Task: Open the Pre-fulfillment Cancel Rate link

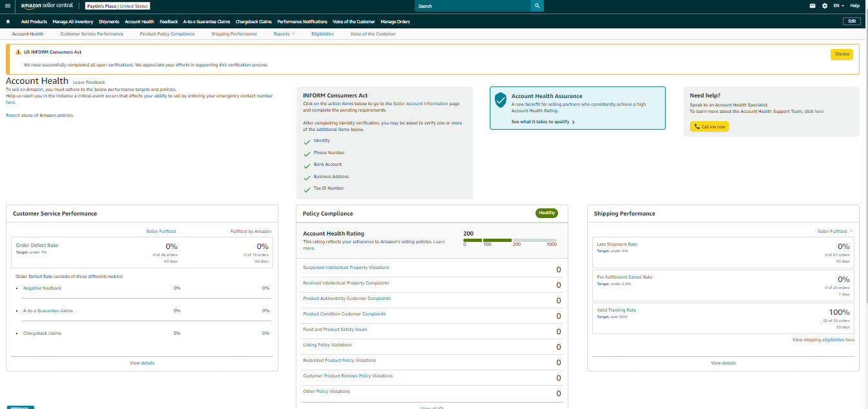Action: (624, 277)
